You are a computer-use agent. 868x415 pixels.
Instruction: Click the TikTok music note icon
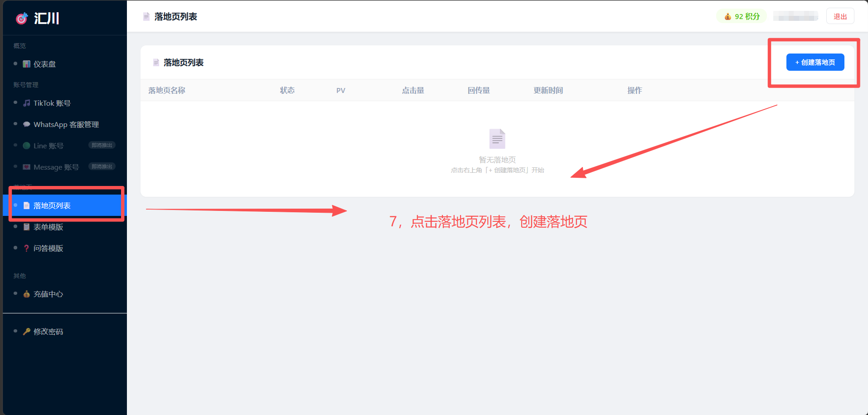[x=27, y=103]
